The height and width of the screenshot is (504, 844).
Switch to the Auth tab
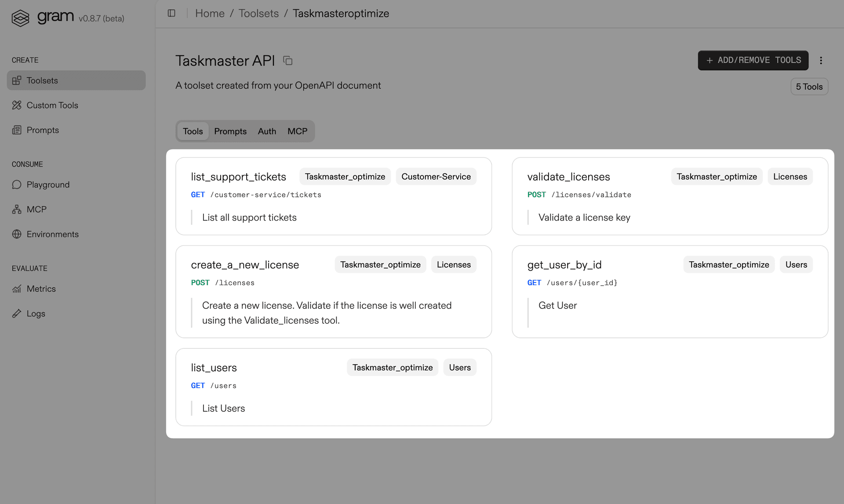[267, 131]
